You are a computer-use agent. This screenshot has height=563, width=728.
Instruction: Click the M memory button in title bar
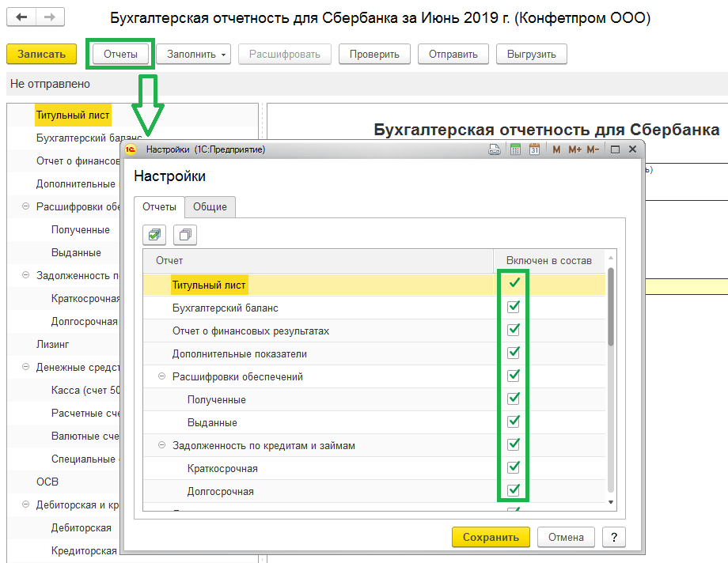(x=557, y=149)
